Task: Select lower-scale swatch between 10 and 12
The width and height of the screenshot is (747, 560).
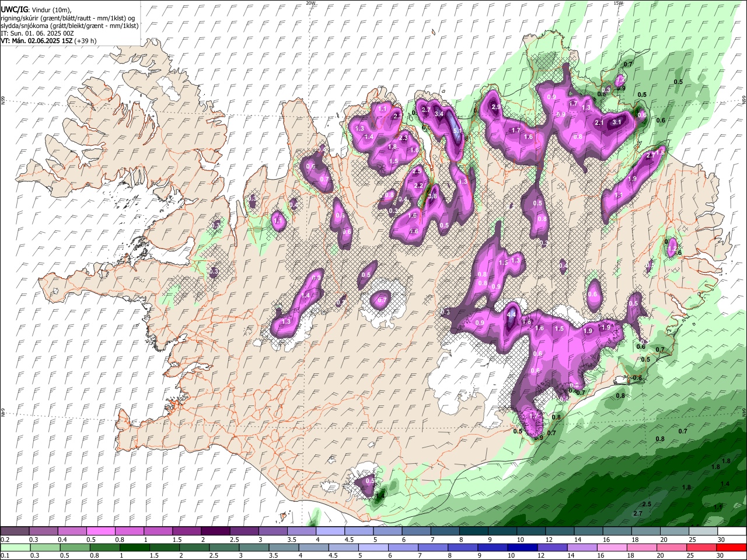Action: (x=523, y=548)
